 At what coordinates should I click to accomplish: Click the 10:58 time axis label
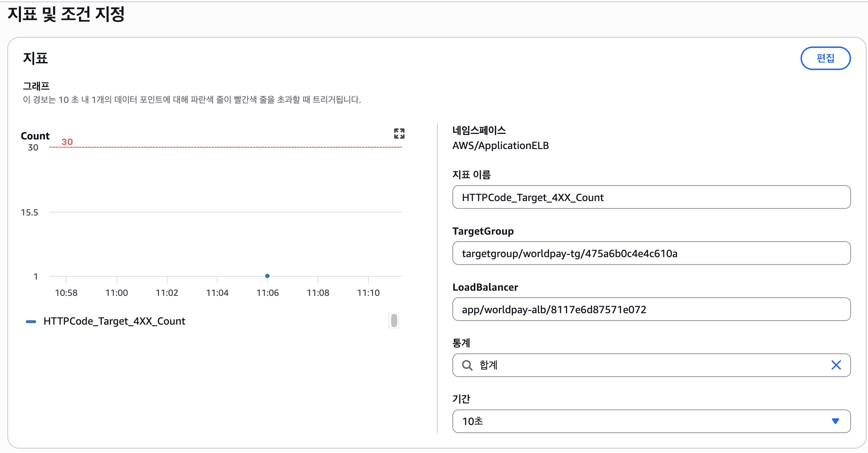click(x=66, y=293)
